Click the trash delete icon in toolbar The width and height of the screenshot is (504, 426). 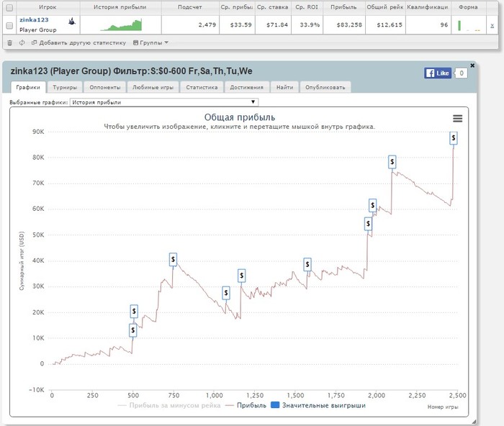[x=9, y=42]
